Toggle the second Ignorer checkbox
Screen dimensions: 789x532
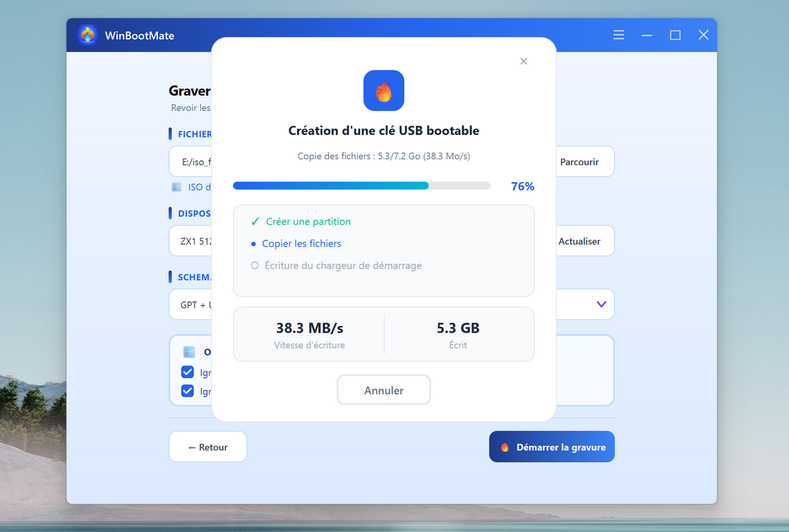(187, 391)
